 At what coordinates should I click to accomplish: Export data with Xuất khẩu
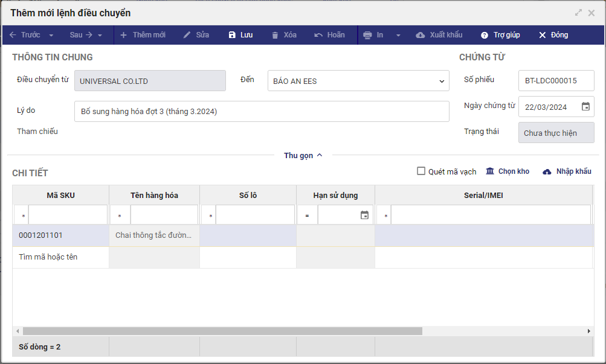pyautogui.click(x=439, y=35)
